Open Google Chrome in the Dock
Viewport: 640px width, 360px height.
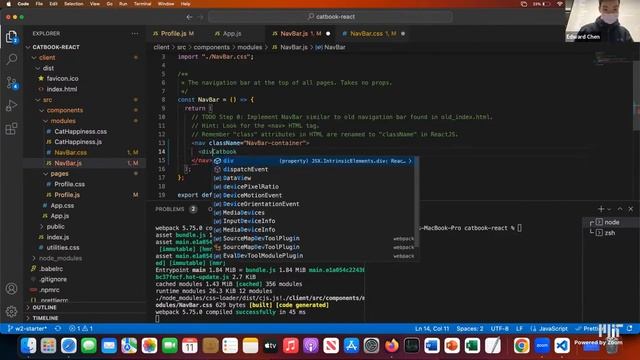point(522,346)
